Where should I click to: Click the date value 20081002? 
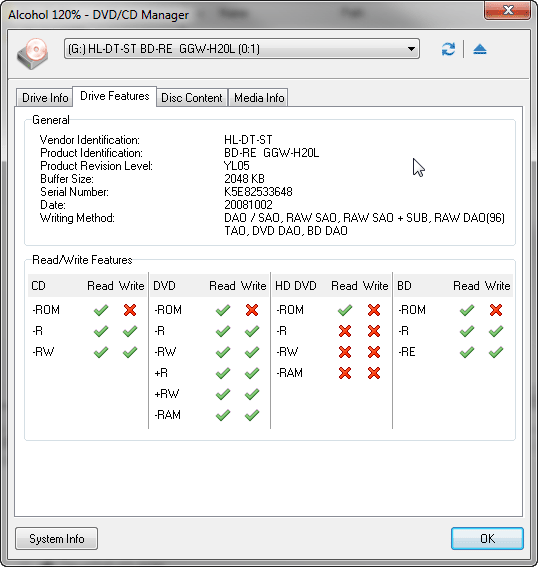(248, 205)
